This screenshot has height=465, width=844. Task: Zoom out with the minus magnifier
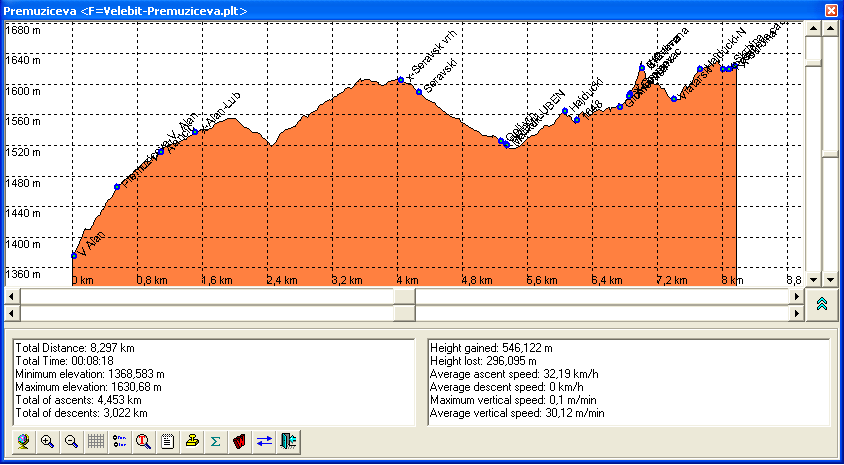(x=71, y=441)
